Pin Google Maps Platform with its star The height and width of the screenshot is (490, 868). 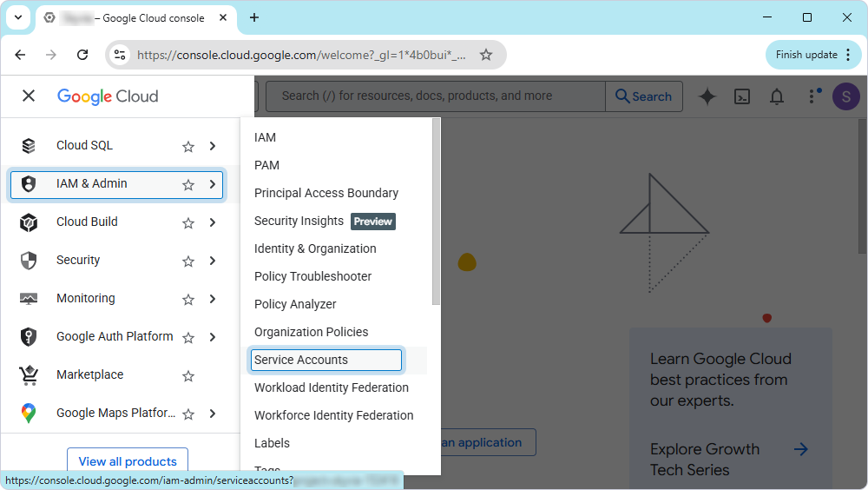[188, 414]
